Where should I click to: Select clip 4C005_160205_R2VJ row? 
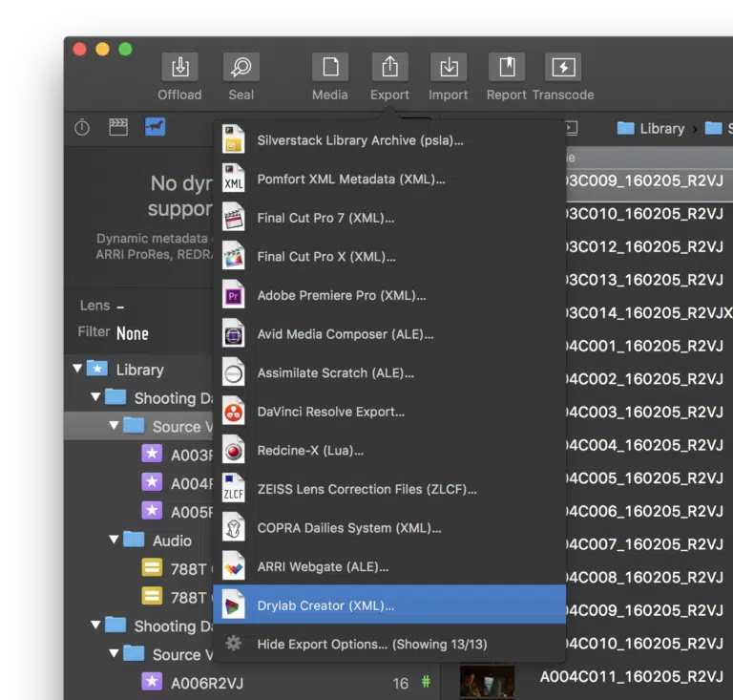tap(649, 477)
